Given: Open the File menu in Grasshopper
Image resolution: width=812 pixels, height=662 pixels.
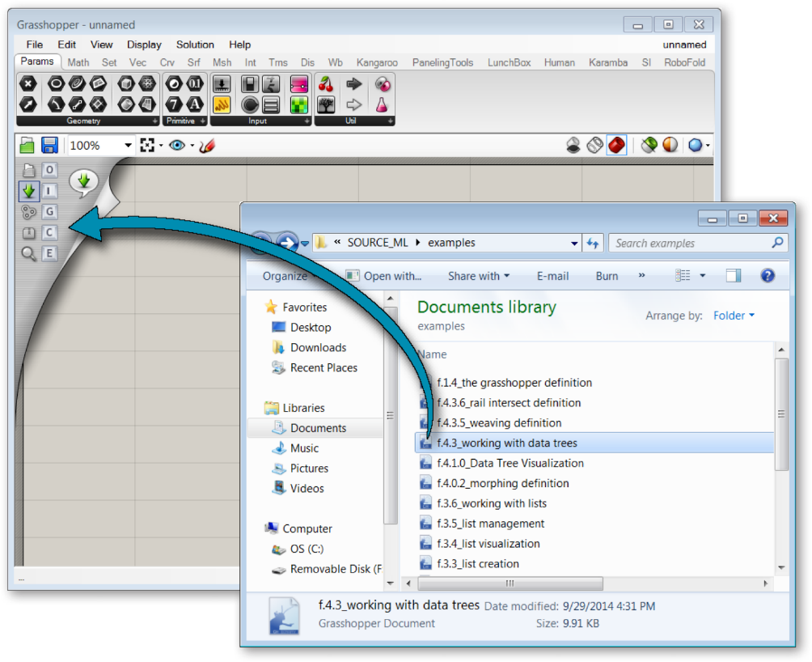Looking at the screenshot, I should [x=34, y=45].
